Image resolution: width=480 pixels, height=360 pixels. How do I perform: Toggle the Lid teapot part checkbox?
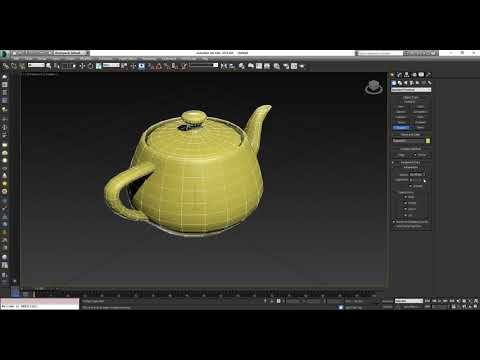coord(406,215)
